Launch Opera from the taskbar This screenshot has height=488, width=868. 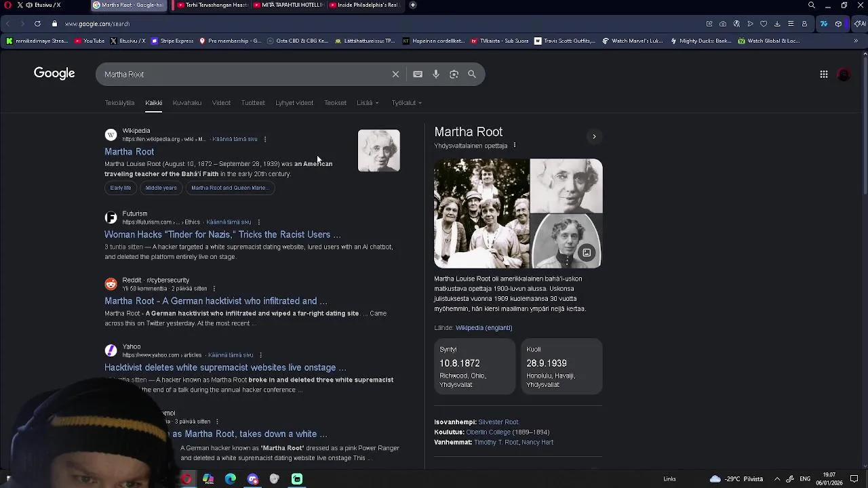coord(186,479)
